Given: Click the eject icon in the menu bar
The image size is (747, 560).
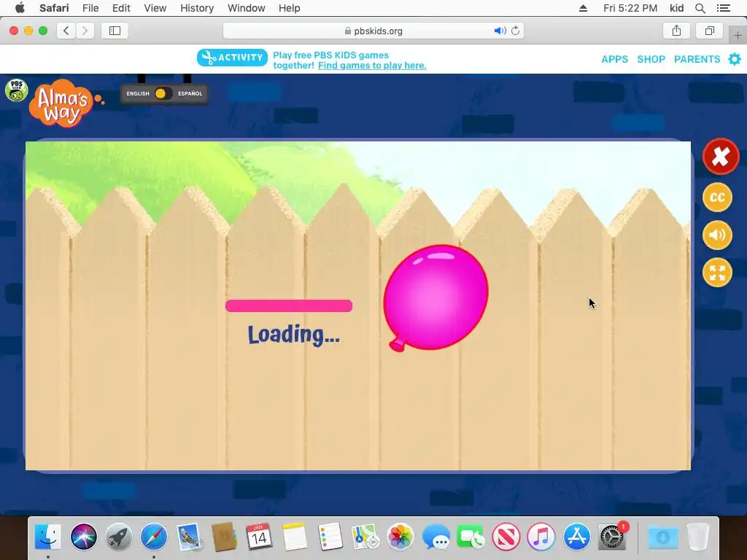Looking at the screenshot, I should click(x=583, y=8).
